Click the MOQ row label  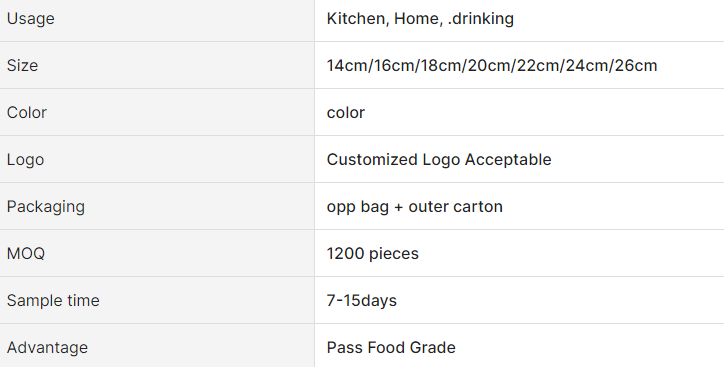click(26, 253)
